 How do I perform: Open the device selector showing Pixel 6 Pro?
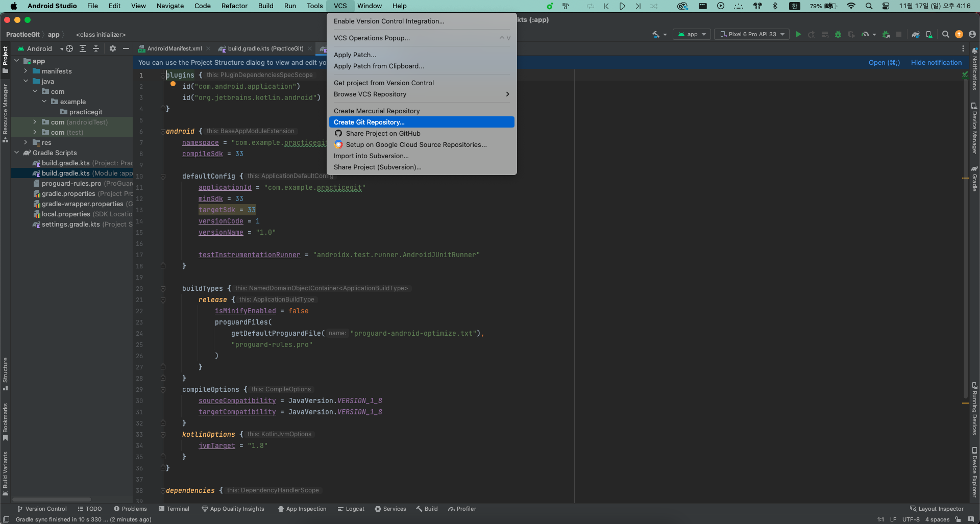coord(751,34)
